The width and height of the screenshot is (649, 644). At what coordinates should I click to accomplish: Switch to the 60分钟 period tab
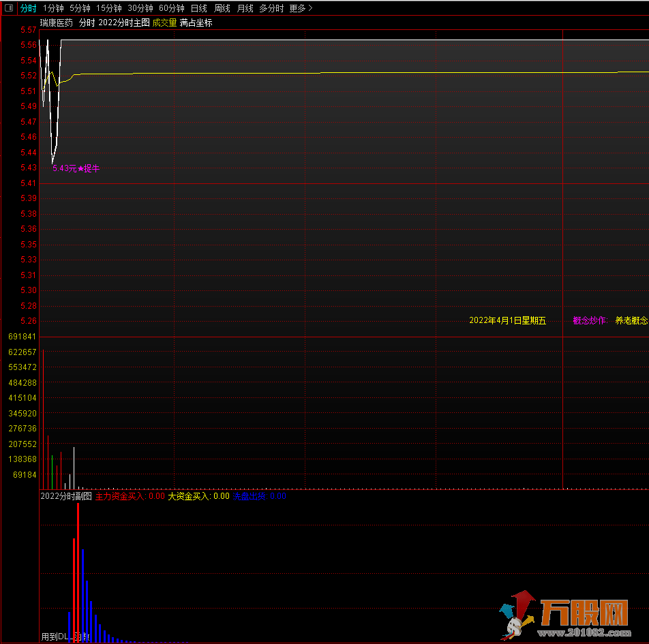point(172,8)
